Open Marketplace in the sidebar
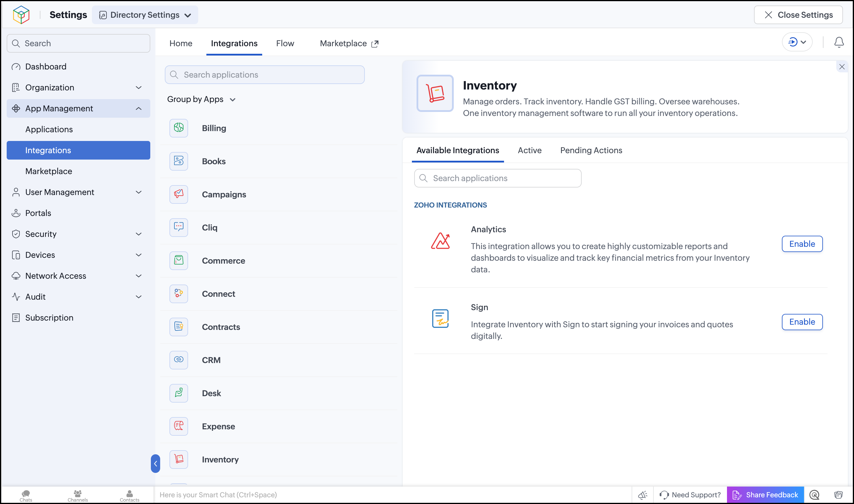The width and height of the screenshot is (854, 504). pos(78,171)
